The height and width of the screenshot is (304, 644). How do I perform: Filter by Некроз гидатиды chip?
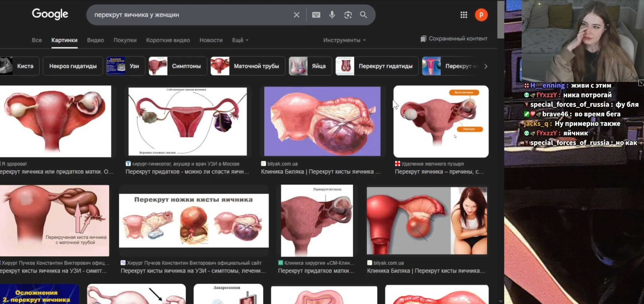73,66
